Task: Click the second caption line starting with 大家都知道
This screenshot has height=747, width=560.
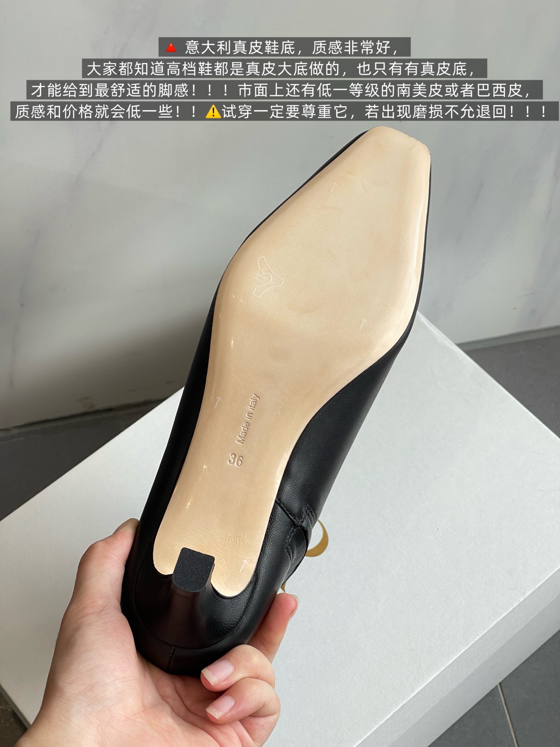Action: [284, 70]
